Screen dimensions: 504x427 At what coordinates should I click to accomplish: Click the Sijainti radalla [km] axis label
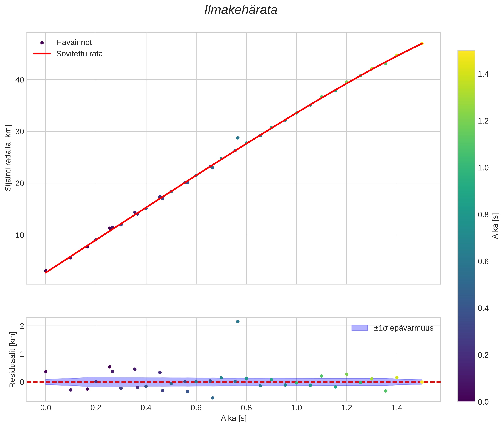click(8, 158)
